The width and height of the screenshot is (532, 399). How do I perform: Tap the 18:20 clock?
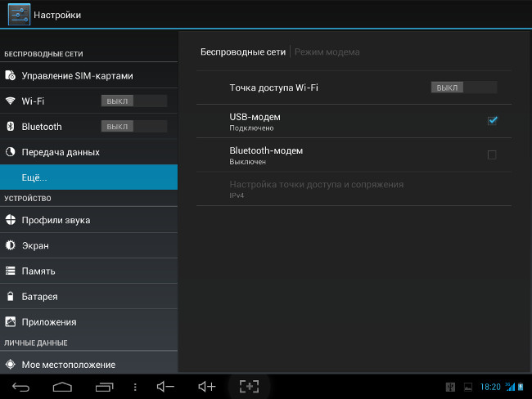490,387
